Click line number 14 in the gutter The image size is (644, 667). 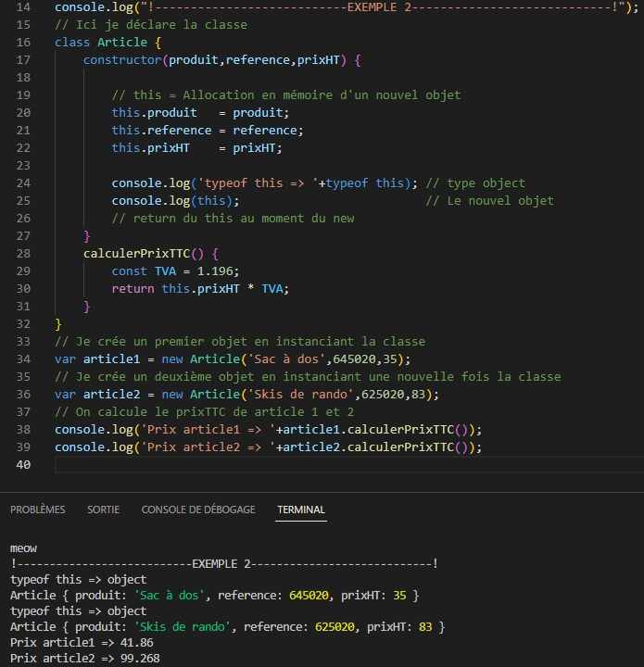click(23, 7)
